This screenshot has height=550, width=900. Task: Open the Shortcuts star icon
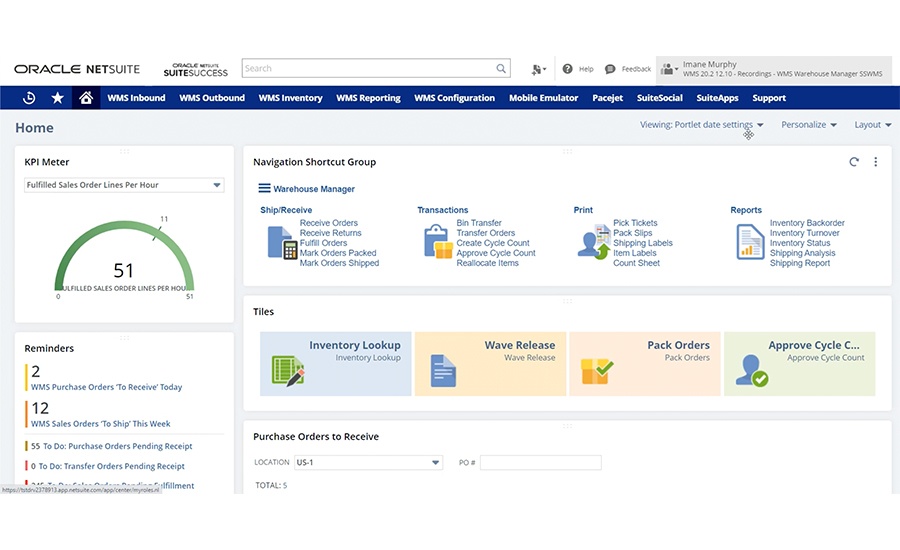coord(57,98)
